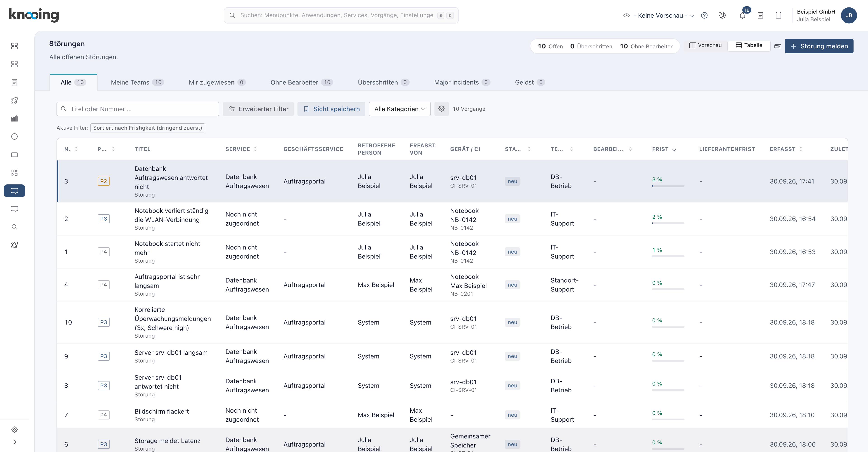The width and height of the screenshot is (868, 452).
Task: Open notifications bell with 18 badge
Action: point(742,16)
